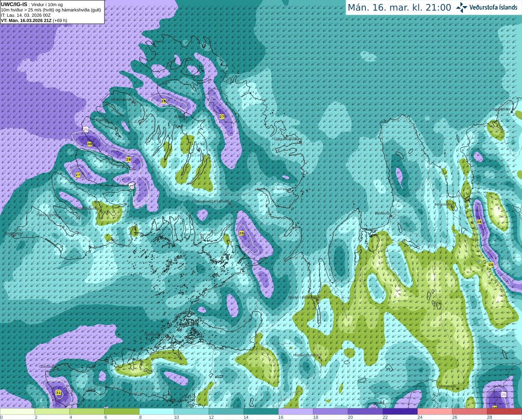Image resolution: width=522 pixels, height=420 pixels.
Task: Select the 24–26 m/s light pink legend swatch
Action: point(435,411)
